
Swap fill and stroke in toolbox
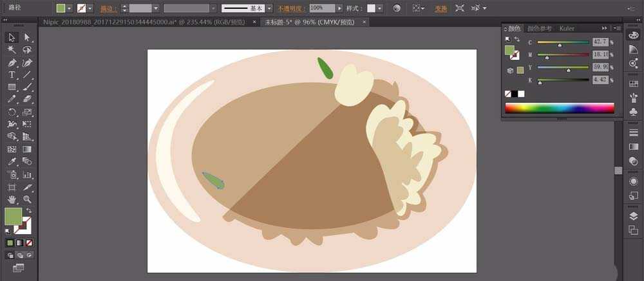click(29, 211)
